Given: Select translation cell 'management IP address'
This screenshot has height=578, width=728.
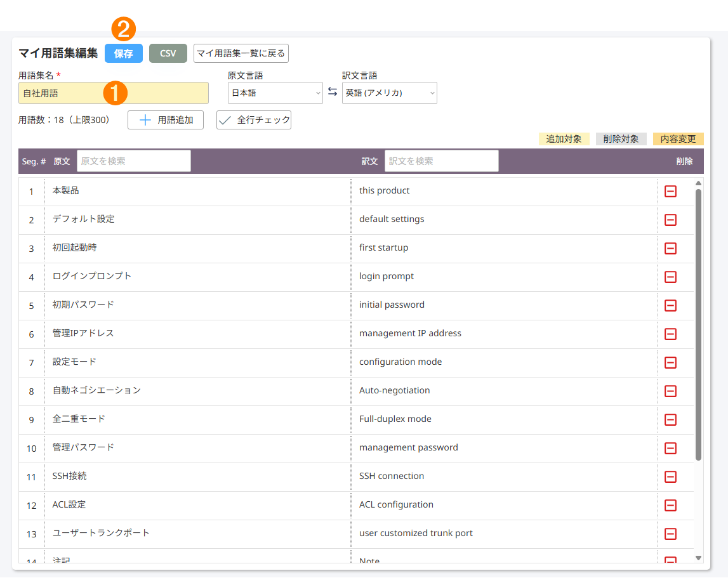Looking at the screenshot, I should pos(504,334).
